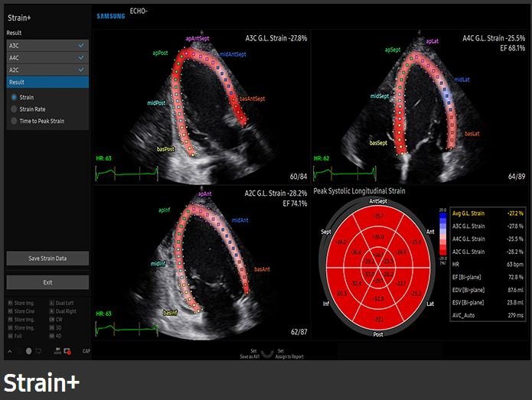Click bull's-eye segment showing -26.0
532x400 pixels.
click(x=378, y=236)
